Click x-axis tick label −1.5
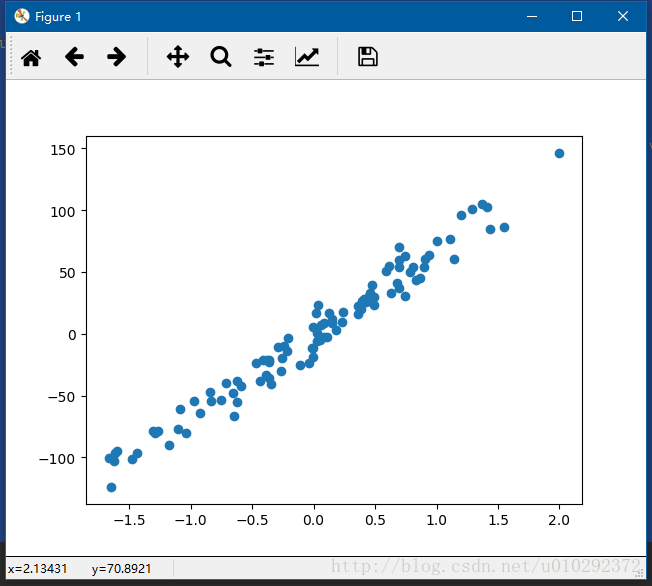 point(129,520)
